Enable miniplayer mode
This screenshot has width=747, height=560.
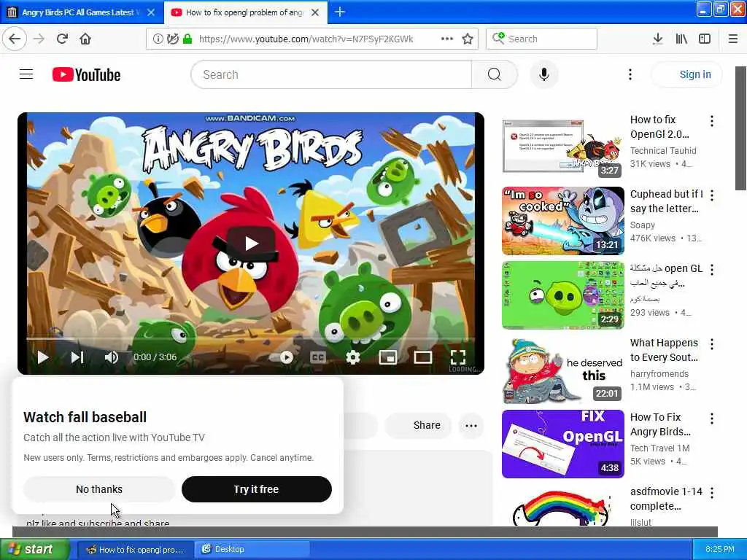click(x=388, y=357)
